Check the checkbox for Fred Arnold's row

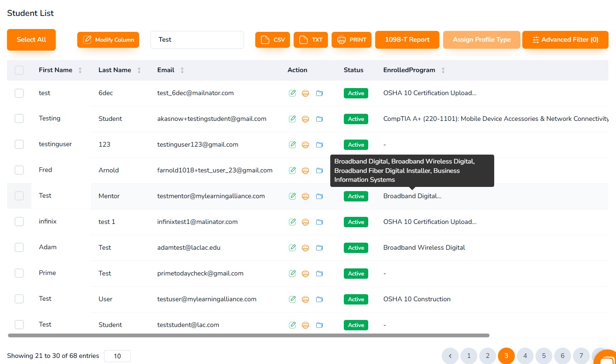[19, 170]
